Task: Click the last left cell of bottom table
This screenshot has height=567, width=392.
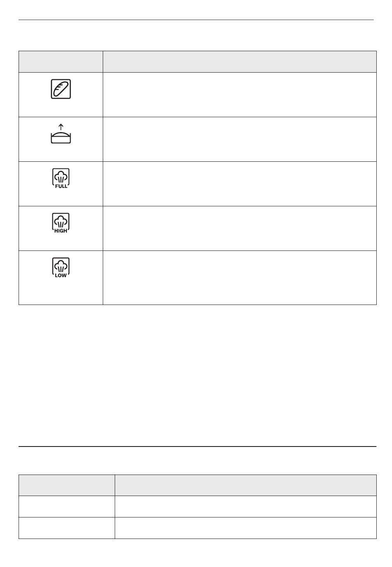Action: coord(67,528)
